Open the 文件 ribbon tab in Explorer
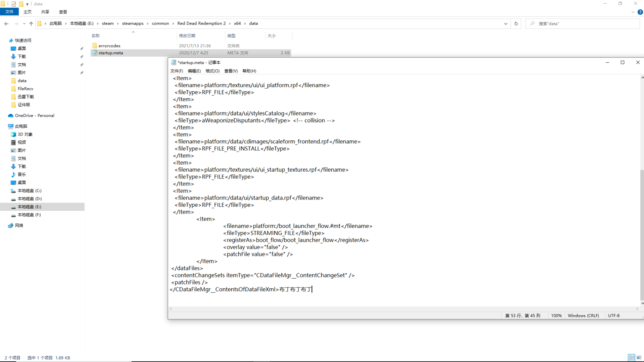Viewport: 644px width, 362px height. (9, 12)
